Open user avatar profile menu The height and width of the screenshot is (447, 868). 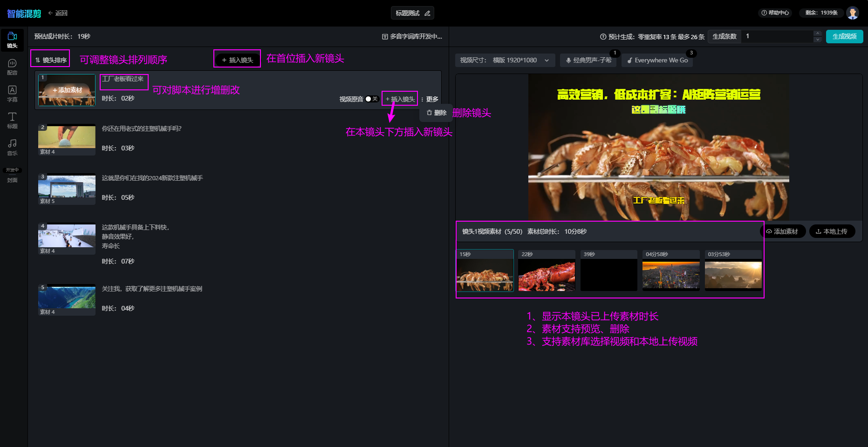(853, 13)
